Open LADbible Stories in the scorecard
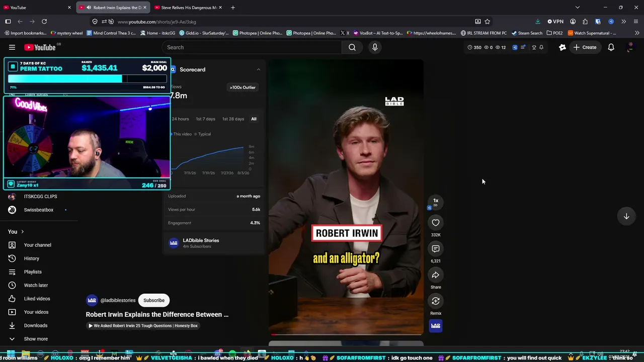This screenshot has width=644, height=362. pyautogui.click(x=201, y=241)
